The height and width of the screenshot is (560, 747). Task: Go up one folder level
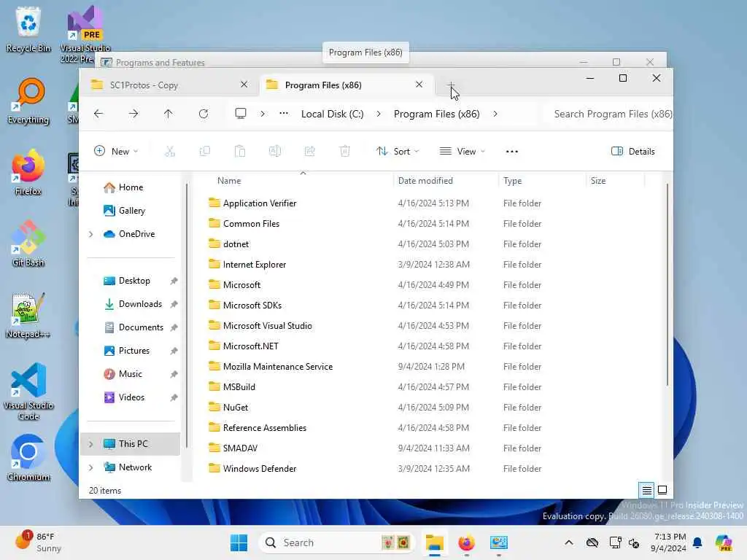tap(169, 114)
